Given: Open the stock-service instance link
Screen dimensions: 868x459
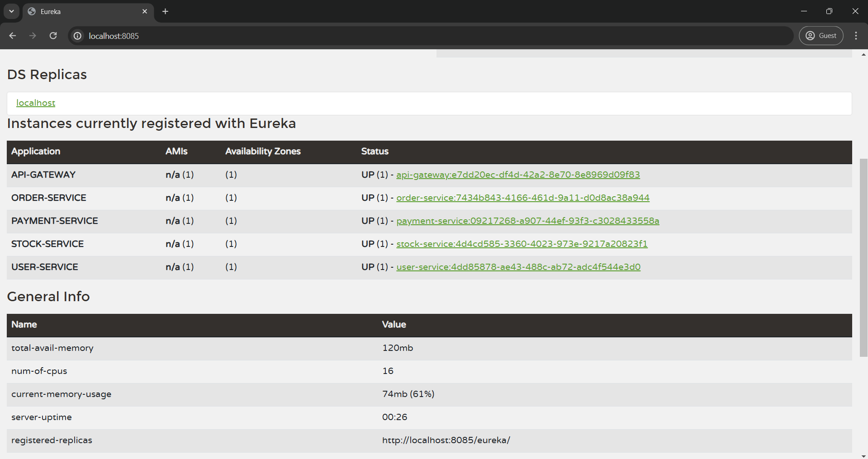Looking at the screenshot, I should [522, 244].
